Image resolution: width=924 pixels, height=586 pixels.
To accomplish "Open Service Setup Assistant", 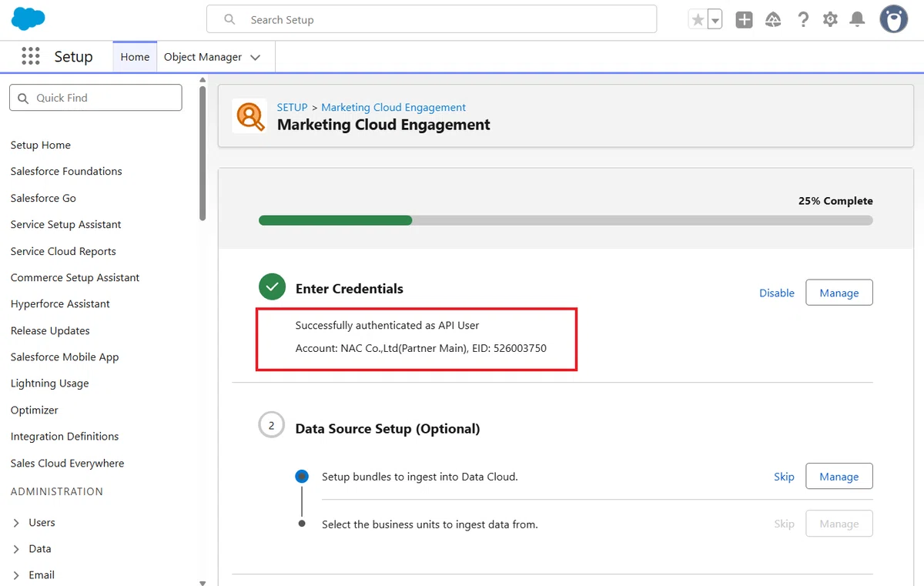I will (66, 224).
